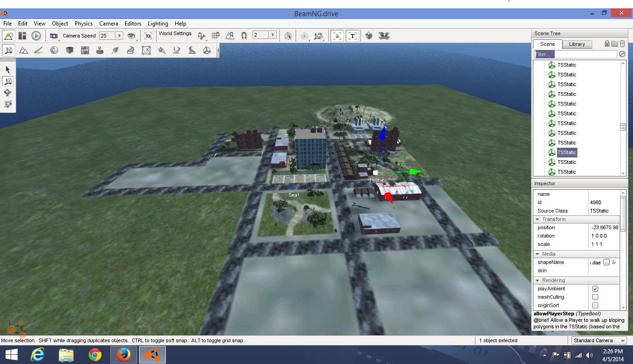This screenshot has width=633, height=364.
Task: Click the Firefox taskbar icon
Action: (123, 355)
